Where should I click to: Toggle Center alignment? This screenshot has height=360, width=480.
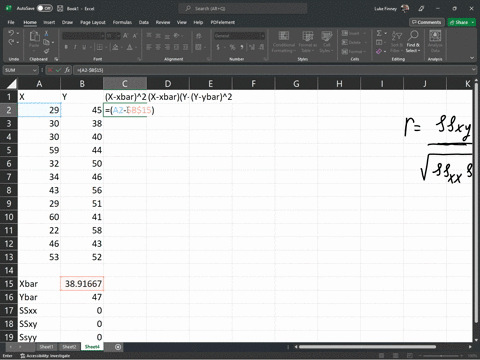point(158,47)
